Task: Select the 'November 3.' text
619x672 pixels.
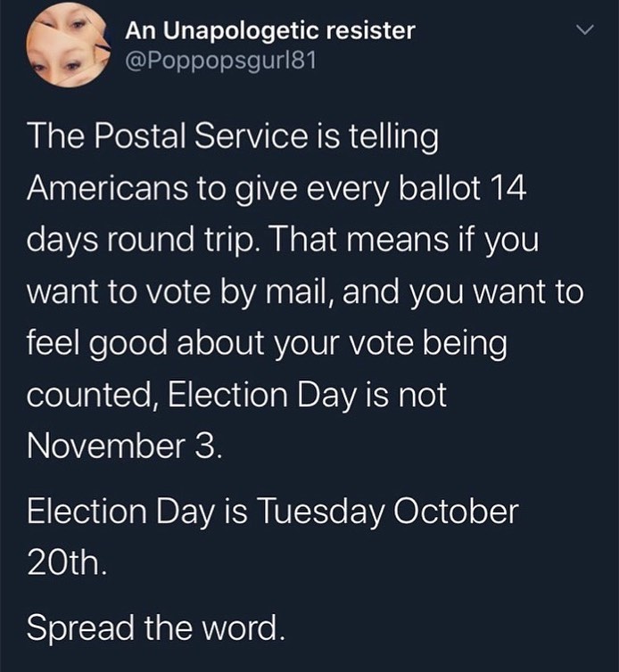Action: [125, 447]
